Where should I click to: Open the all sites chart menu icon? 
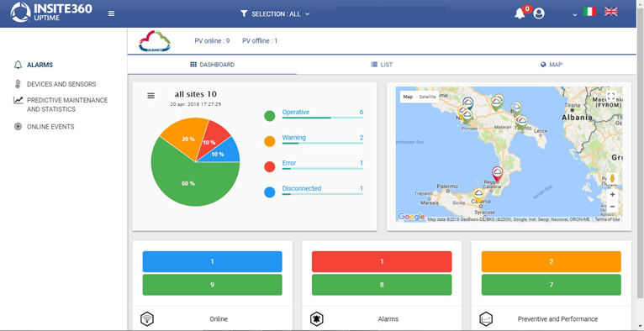[x=151, y=96]
